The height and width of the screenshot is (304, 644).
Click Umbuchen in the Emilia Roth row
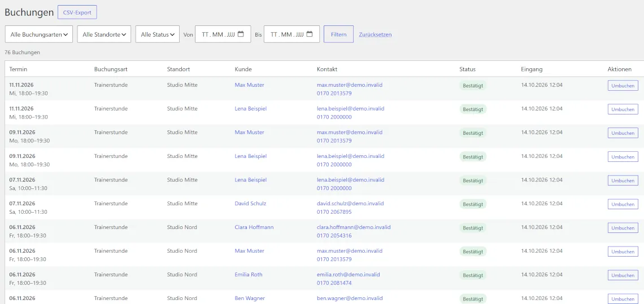pos(623,275)
